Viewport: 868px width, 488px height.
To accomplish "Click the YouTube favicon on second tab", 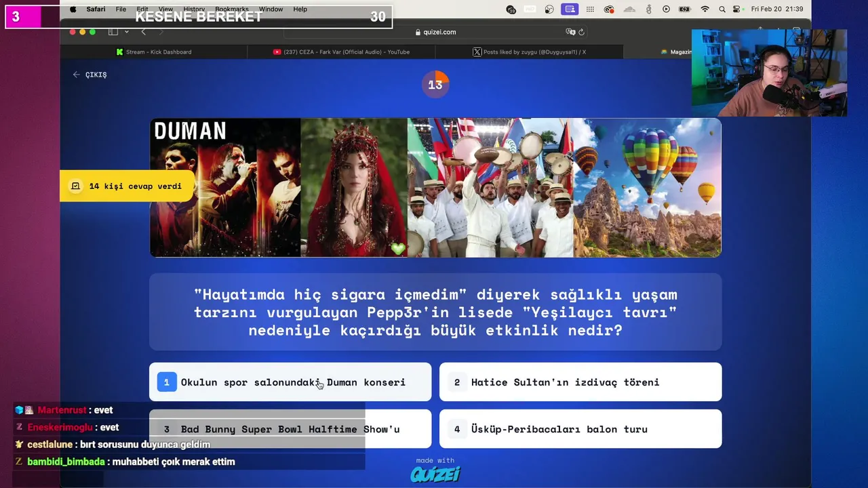I will click(277, 52).
